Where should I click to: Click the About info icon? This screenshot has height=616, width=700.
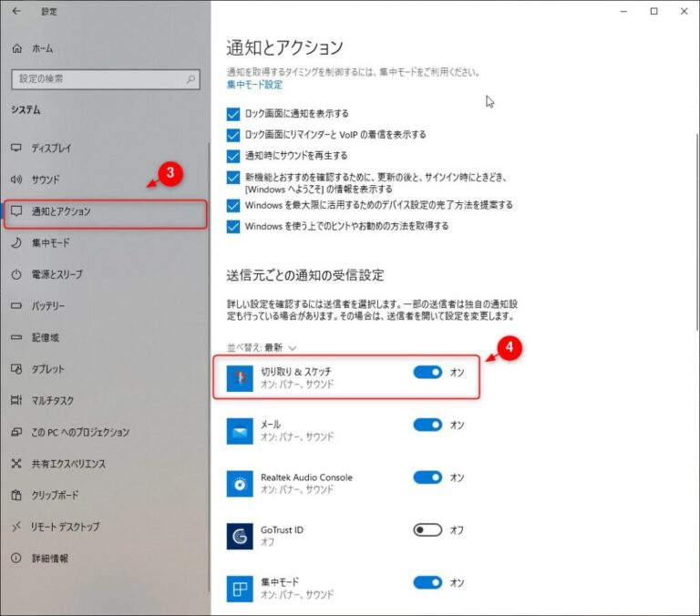point(16,558)
